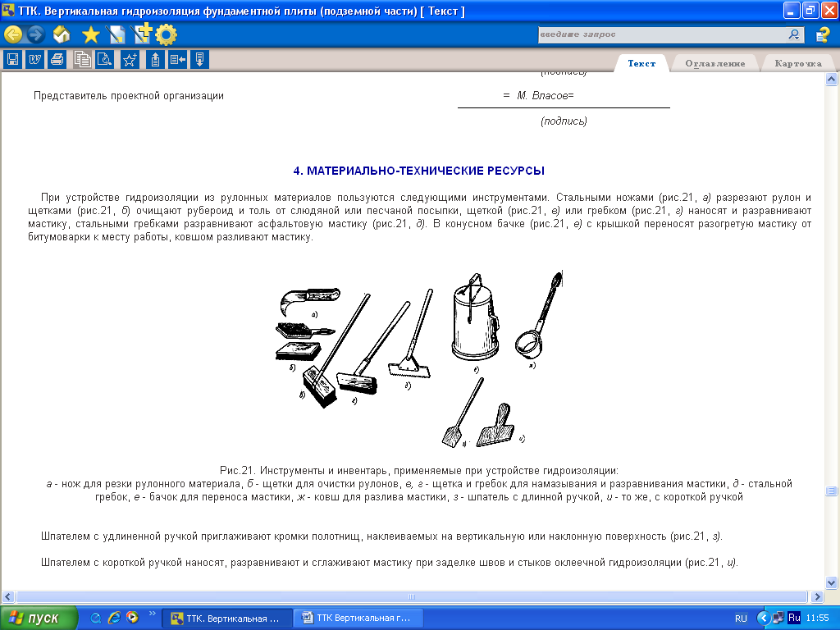Open settings via the gear icon
This screenshot has height=630, width=840.
(x=166, y=35)
